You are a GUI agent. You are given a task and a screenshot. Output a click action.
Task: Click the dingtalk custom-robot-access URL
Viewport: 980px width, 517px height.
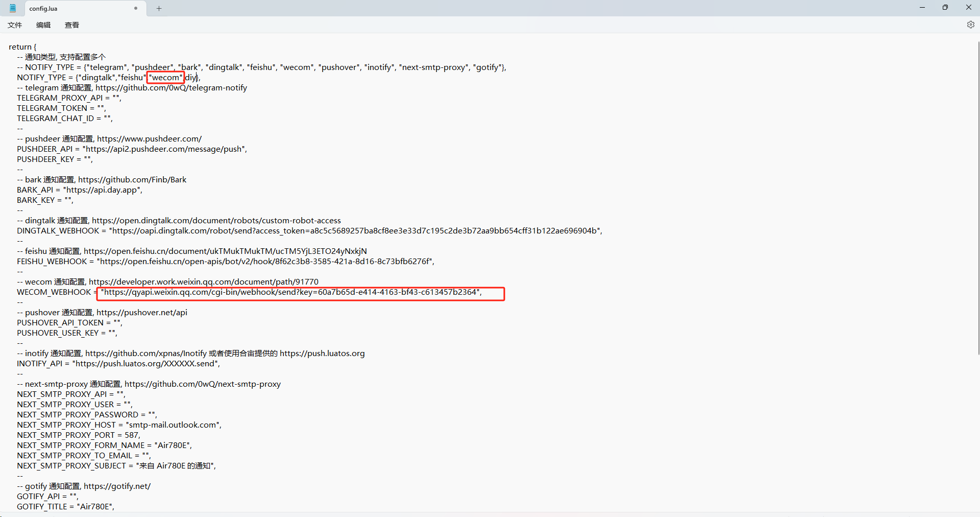pyautogui.click(x=216, y=221)
